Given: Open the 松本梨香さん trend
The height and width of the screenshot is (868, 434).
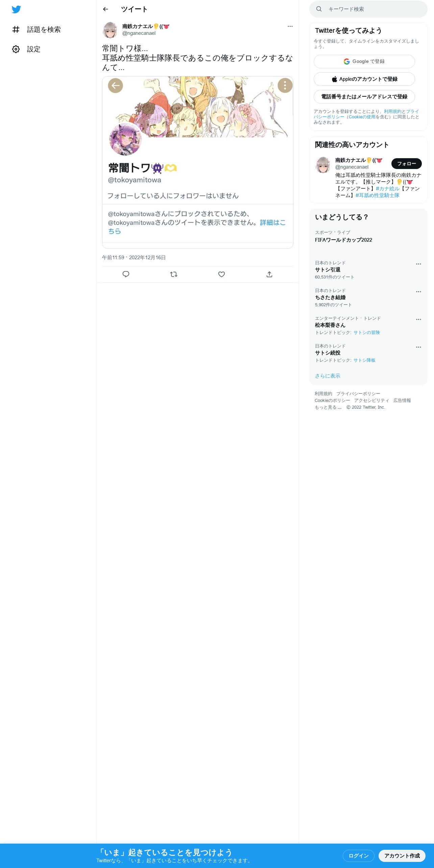Looking at the screenshot, I should pos(330,325).
